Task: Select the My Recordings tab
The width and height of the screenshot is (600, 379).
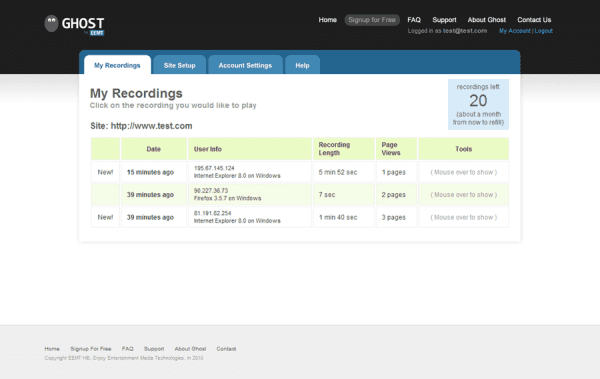Action: [x=117, y=65]
